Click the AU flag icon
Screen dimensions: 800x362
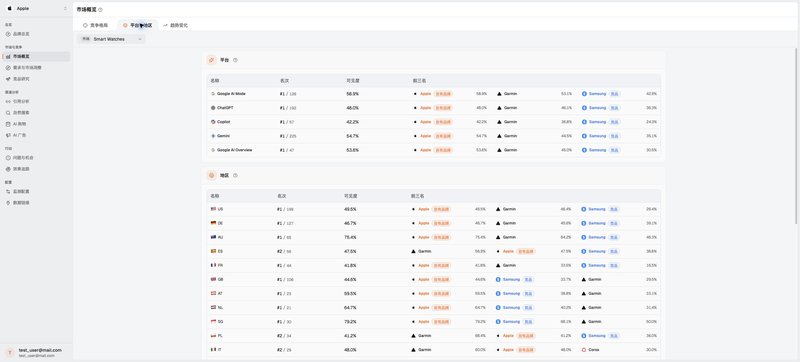[x=213, y=237]
